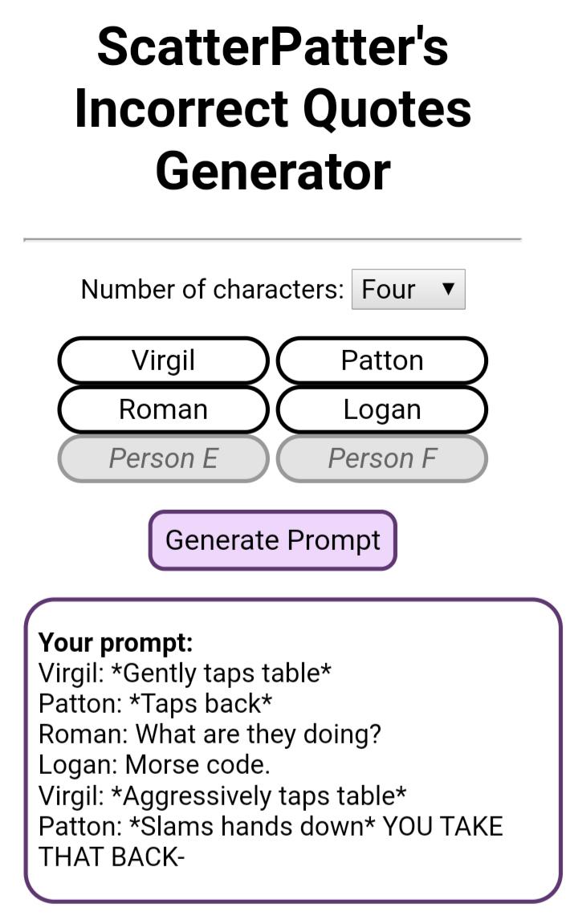Click the 'THAT BACK-' last line
Image resolution: width=578 pixels, height=924 pixels.
112,857
